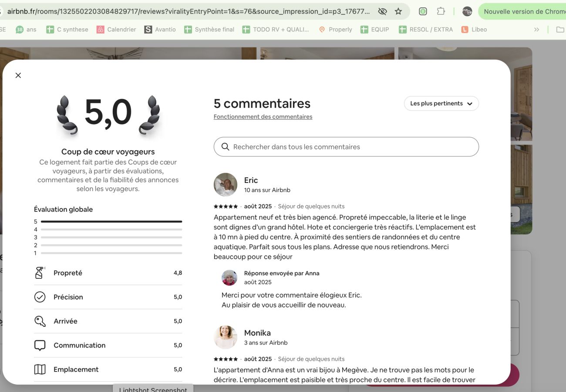Viewport: 566px width, 392px height.
Task: Click the eye-slash icon in address bar
Action: pos(382,12)
